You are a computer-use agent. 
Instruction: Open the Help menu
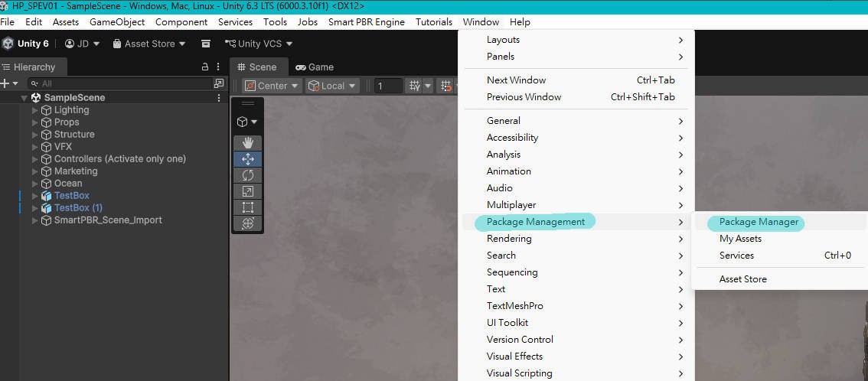point(520,22)
